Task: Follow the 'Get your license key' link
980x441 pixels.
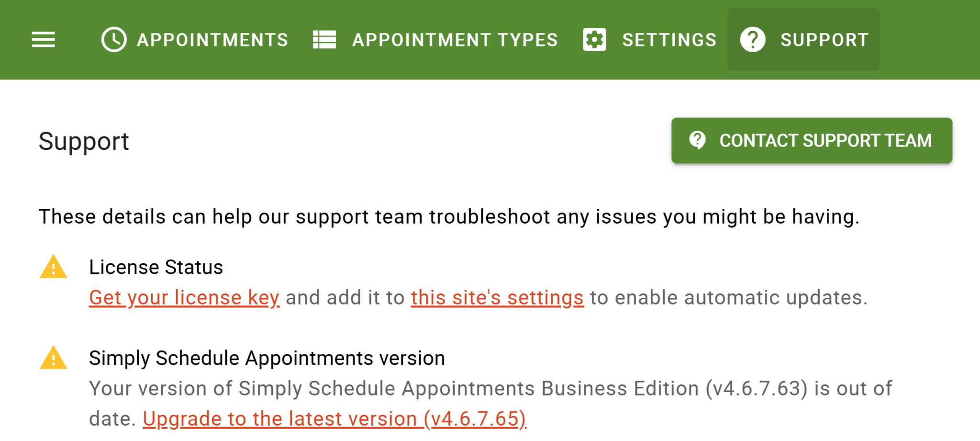Action: [184, 297]
